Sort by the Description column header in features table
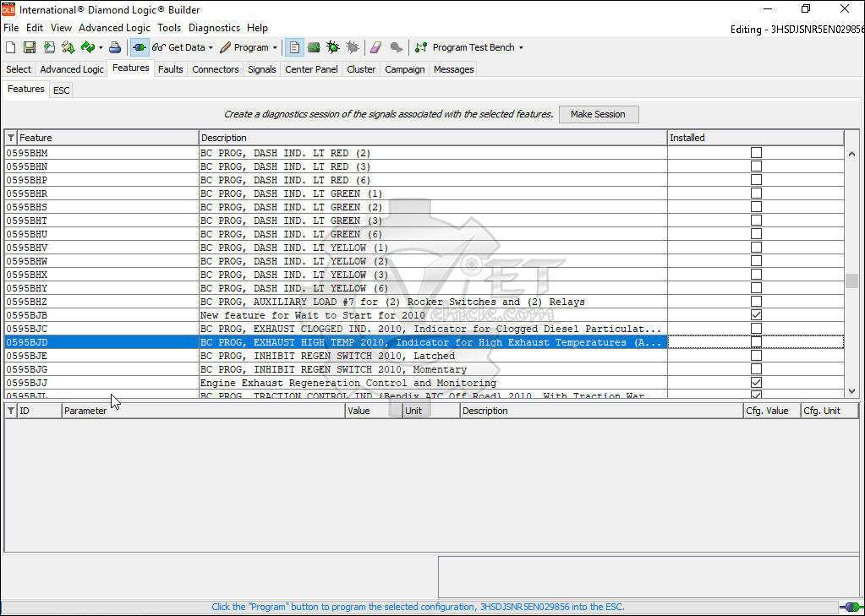This screenshot has width=865, height=616. coord(433,138)
